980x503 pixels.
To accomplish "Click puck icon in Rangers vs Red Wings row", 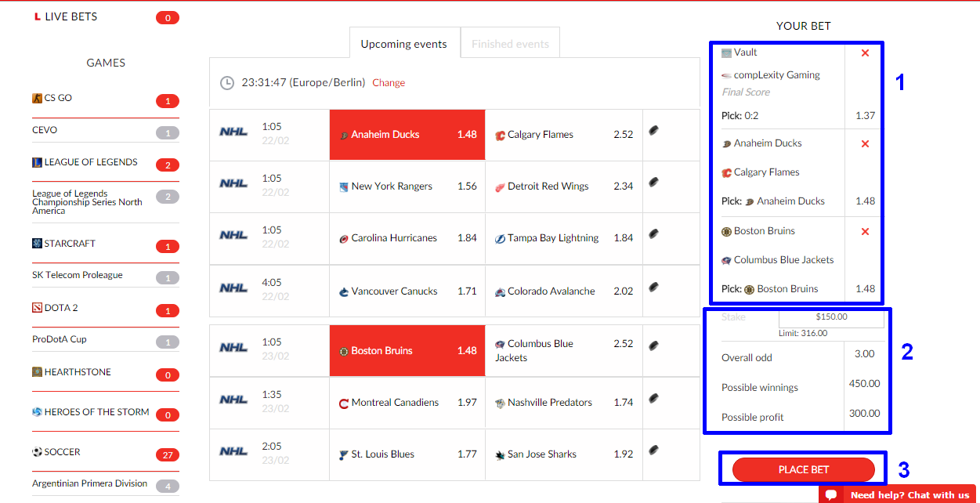I will click(x=653, y=183).
